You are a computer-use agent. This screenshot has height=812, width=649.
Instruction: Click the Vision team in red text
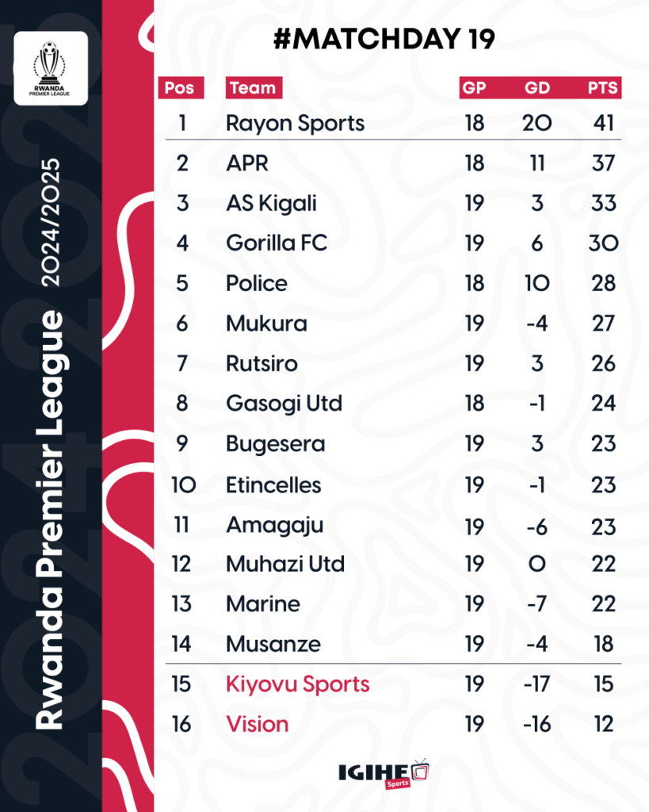click(258, 724)
